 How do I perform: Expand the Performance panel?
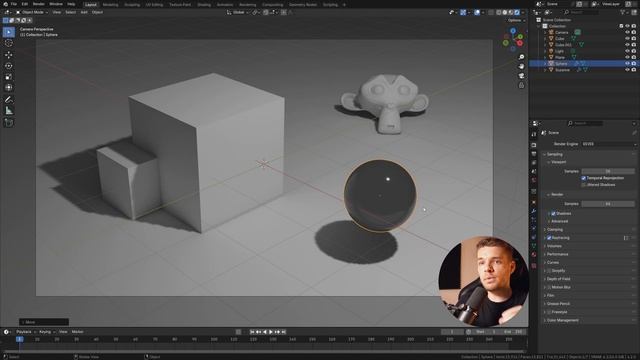point(557,254)
